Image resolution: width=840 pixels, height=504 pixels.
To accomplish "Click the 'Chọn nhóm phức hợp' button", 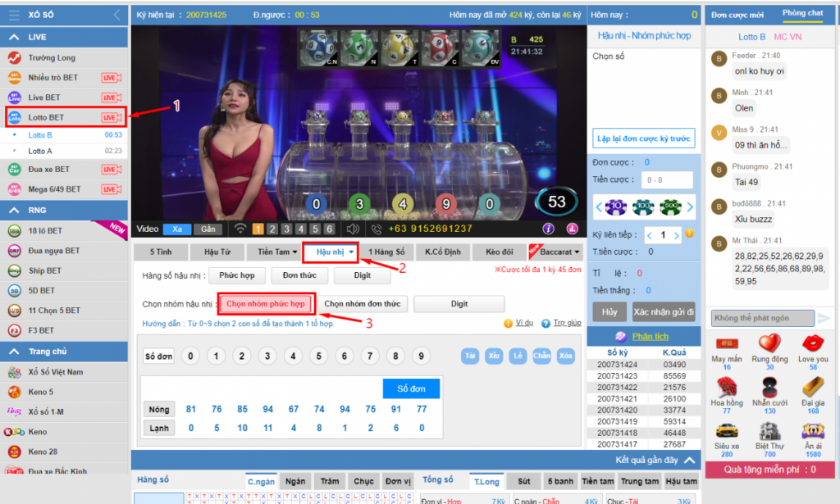I will pos(265,304).
